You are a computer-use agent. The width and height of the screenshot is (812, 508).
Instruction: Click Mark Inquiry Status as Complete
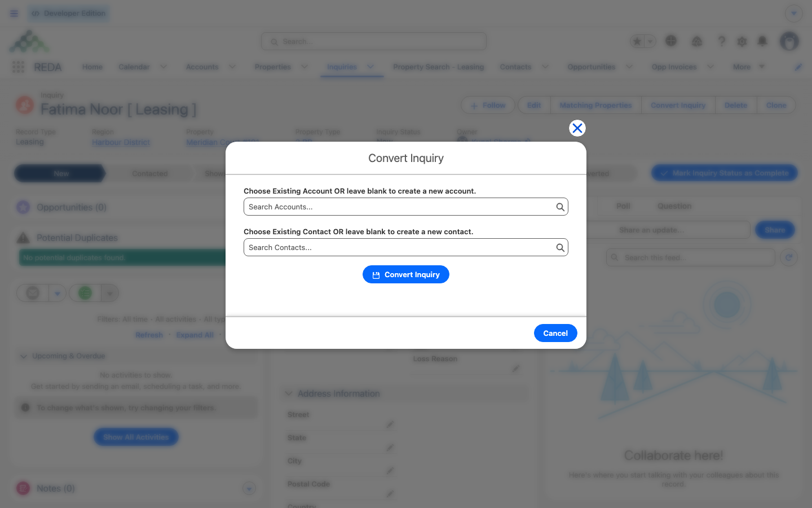(725, 173)
